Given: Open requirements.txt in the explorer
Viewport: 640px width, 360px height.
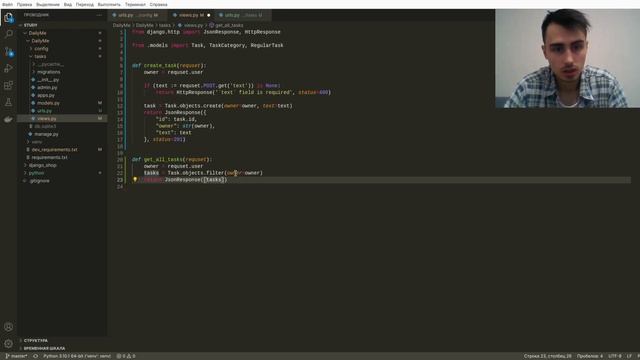Looking at the screenshot, I should 49,158.
